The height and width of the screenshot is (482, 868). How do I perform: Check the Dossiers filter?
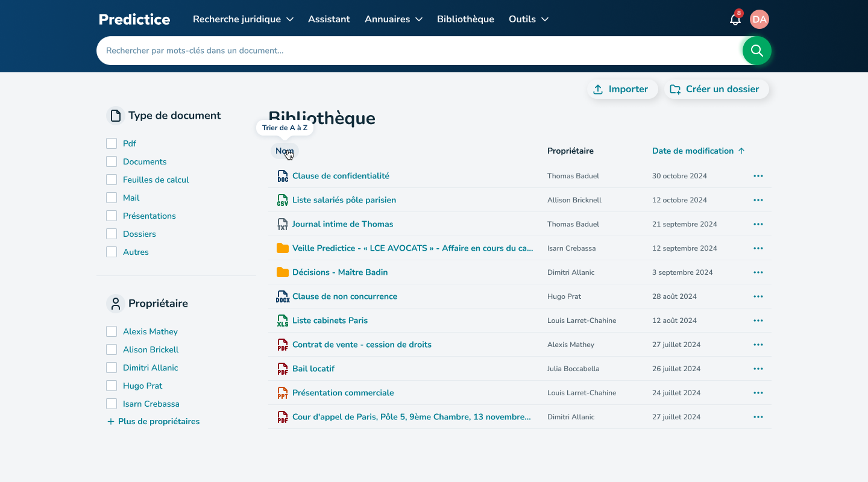pos(112,234)
